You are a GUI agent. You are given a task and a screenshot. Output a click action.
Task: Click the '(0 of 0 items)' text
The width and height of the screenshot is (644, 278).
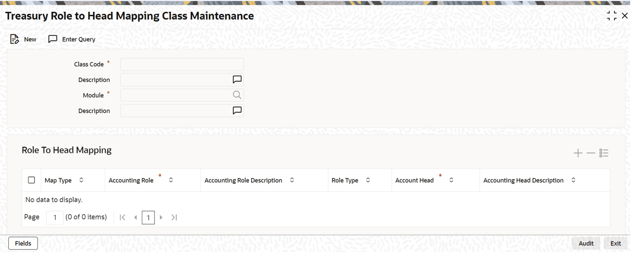coord(86,217)
